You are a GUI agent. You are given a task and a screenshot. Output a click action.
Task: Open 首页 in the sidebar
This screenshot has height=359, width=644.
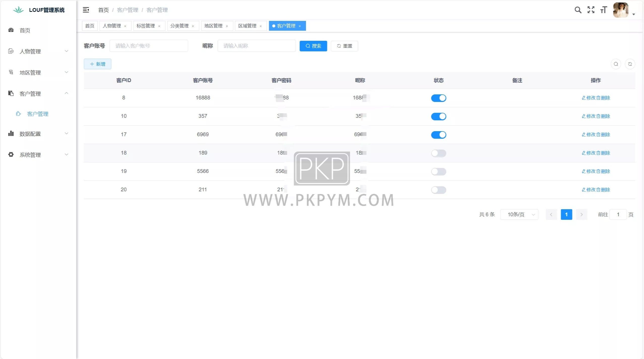tap(38, 30)
